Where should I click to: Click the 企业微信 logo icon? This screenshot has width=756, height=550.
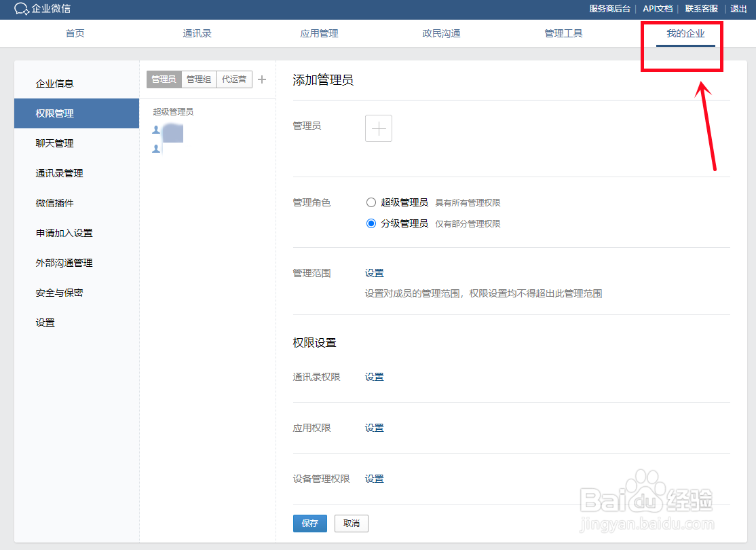click(22, 10)
